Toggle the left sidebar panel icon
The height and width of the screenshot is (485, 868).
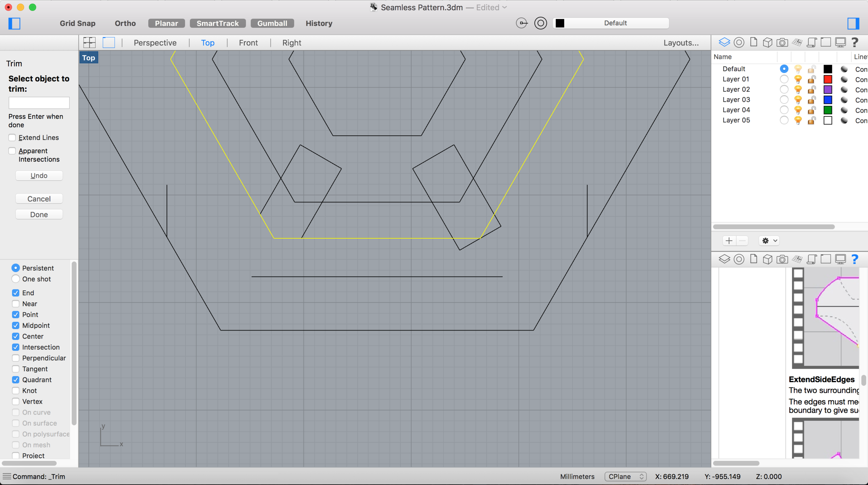(x=14, y=23)
